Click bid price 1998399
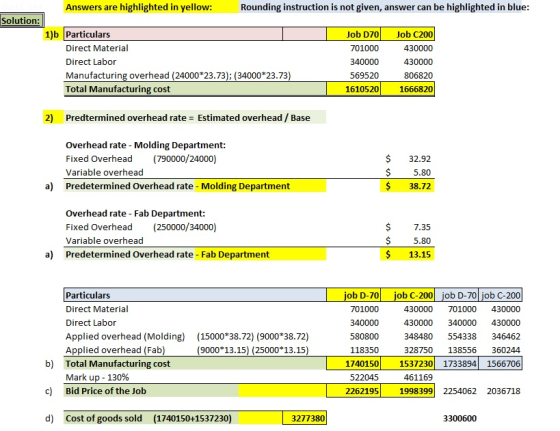 [x=408, y=391]
